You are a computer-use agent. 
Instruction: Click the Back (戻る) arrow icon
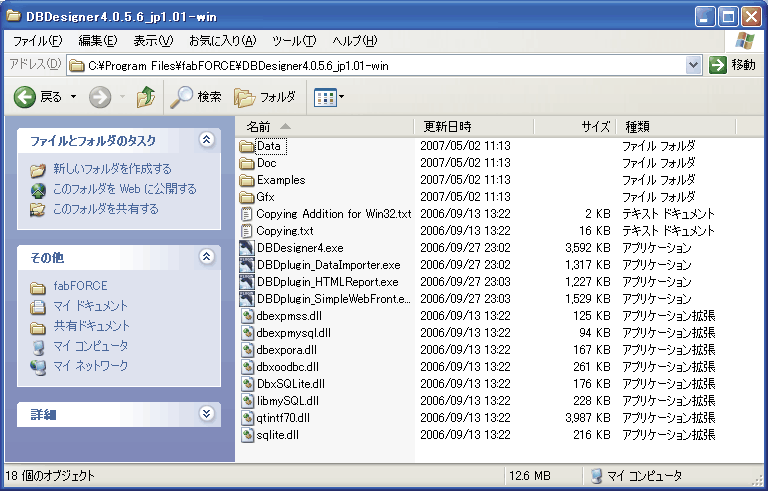click(x=24, y=97)
